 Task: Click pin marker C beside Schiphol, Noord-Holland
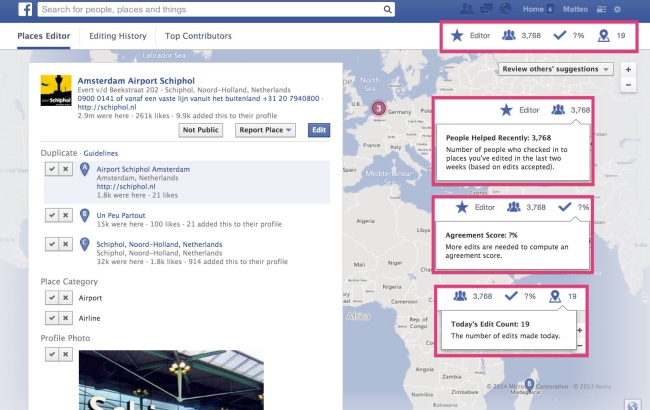85,244
